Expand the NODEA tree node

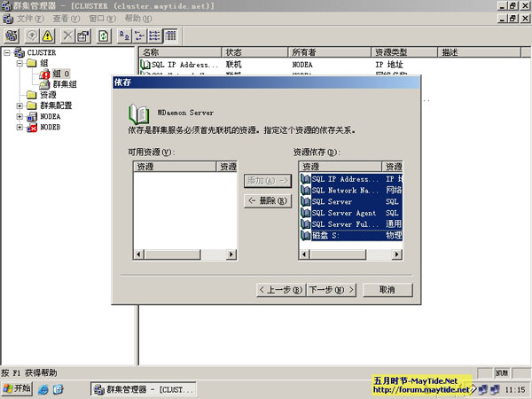click(20, 116)
